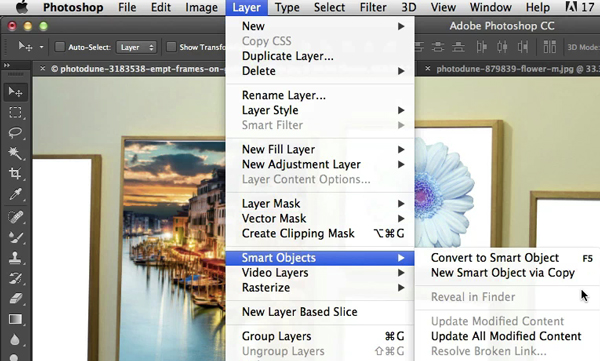Open the Apple menu
The image size is (600, 361).
(x=22, y=7)
